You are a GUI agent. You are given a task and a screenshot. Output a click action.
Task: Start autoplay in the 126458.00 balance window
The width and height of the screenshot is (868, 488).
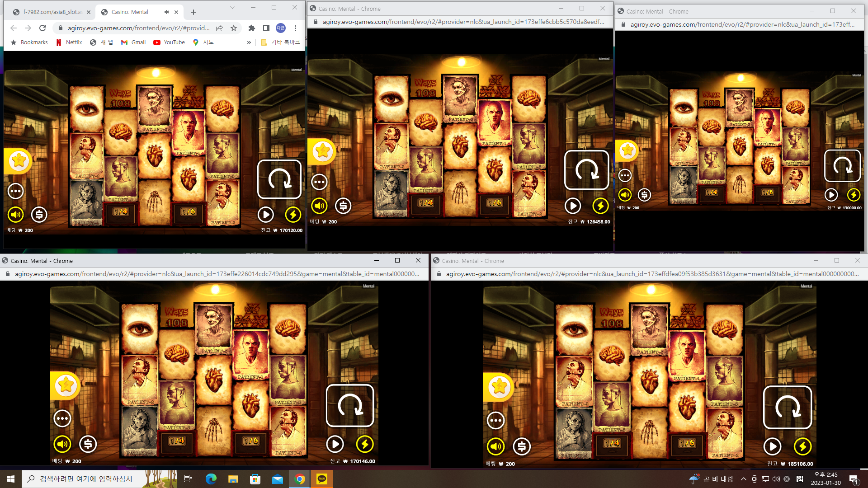tap(573, 206)
